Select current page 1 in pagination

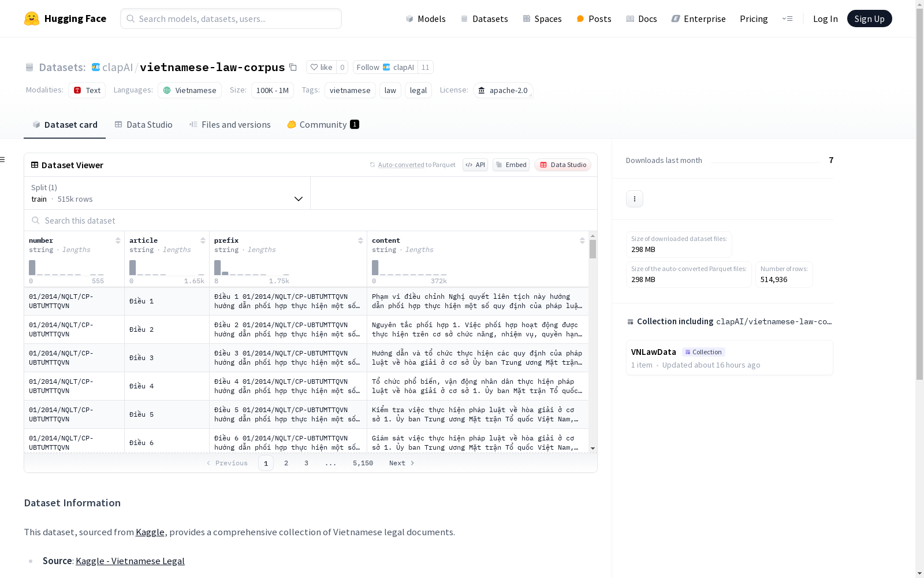[x=266, y=463]
